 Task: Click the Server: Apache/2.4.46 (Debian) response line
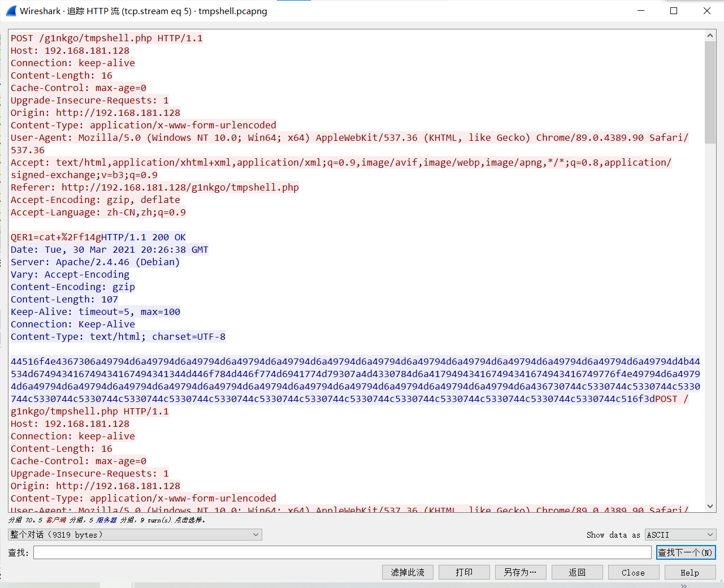point(95,262)
